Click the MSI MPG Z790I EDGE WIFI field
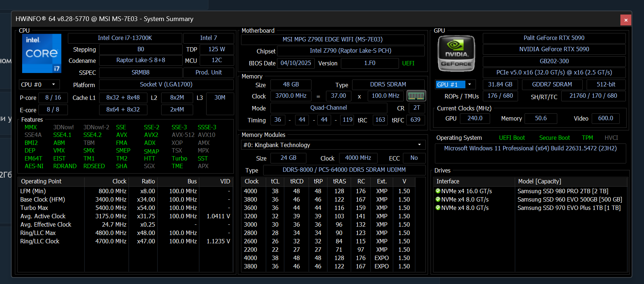Image resolution: width=644 pixels, height=284 pixels. [332, 39]
